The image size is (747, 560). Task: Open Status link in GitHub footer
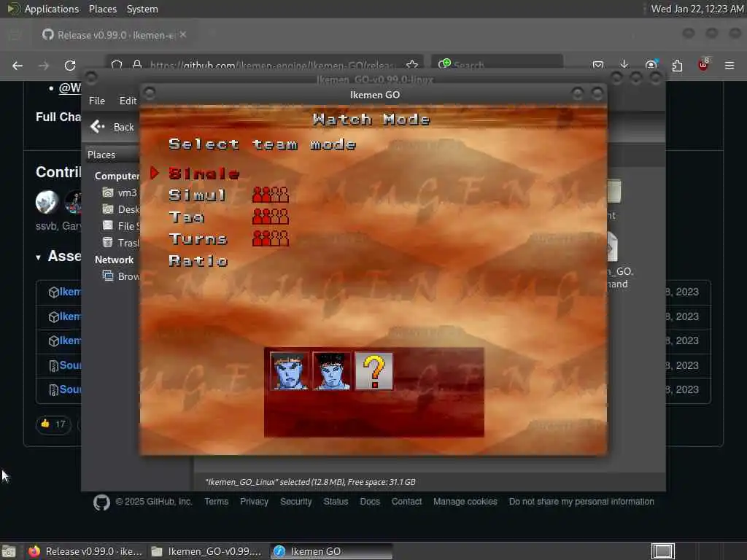(336, 502)
